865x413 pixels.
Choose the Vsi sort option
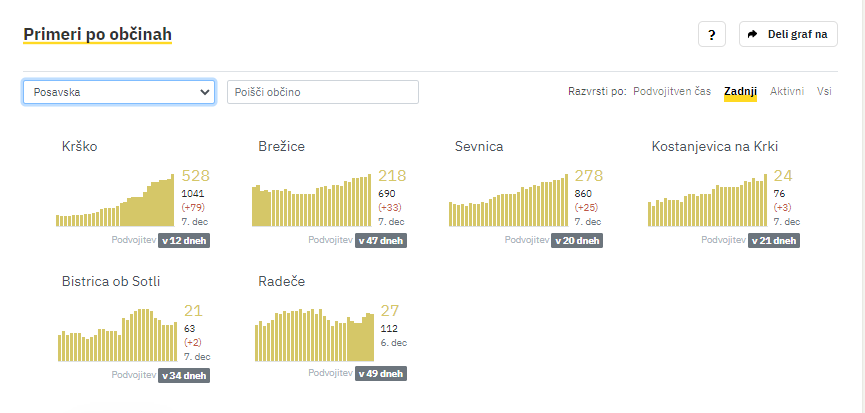click(x=824, y=92)
